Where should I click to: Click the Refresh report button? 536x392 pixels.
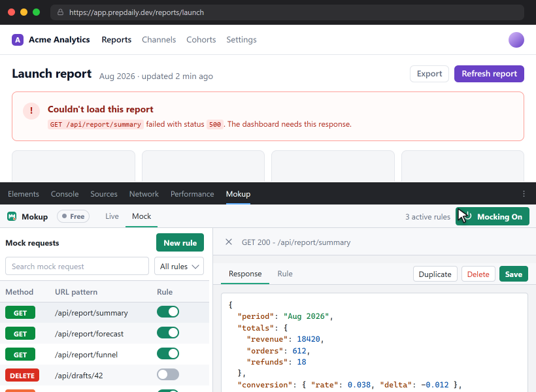489,74
